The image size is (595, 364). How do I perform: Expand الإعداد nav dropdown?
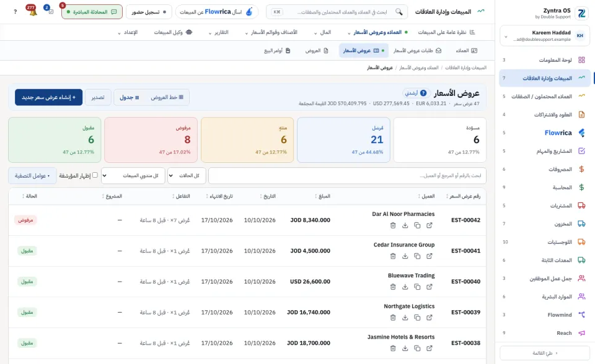click(x=128, y=32)
